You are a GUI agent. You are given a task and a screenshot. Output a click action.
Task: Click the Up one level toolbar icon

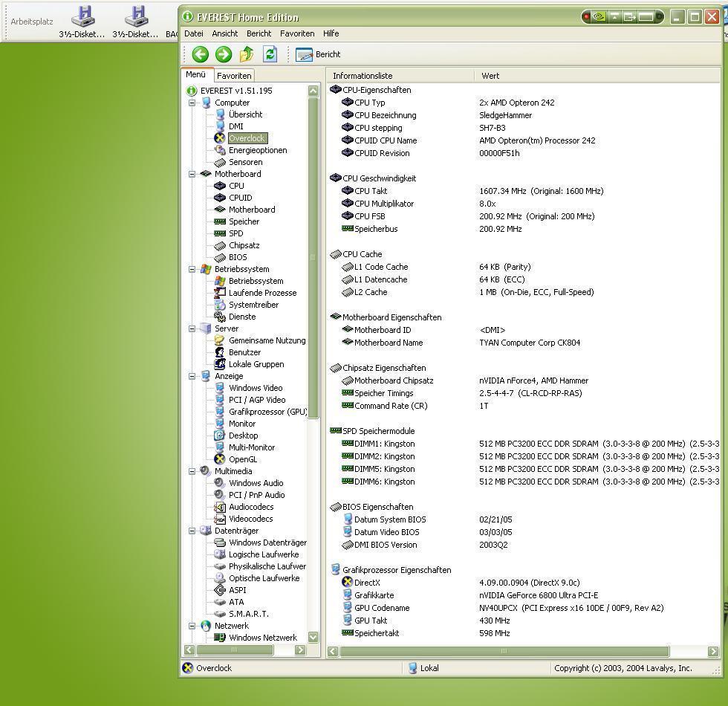tap(247, 54)
